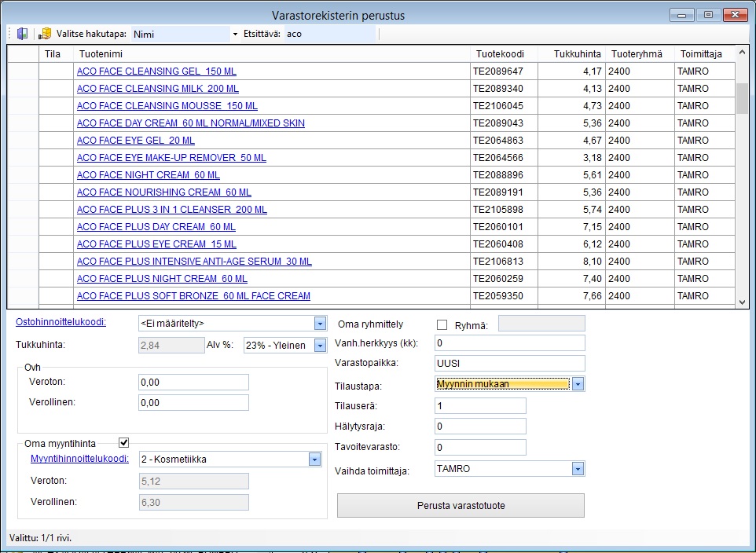Open the Tilaustapa dropdown
This screenshot has width=756, height=553.
pos(578,384)
